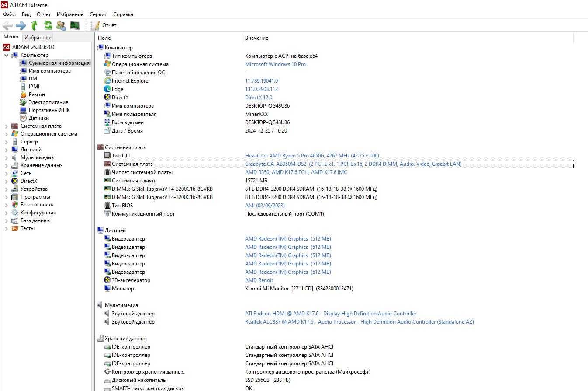Image resolution: width=588 pixels, height=391 pixels.
Task: Open the Microsoft Windows 10 Pro link
Action: (x=275, y=64)
